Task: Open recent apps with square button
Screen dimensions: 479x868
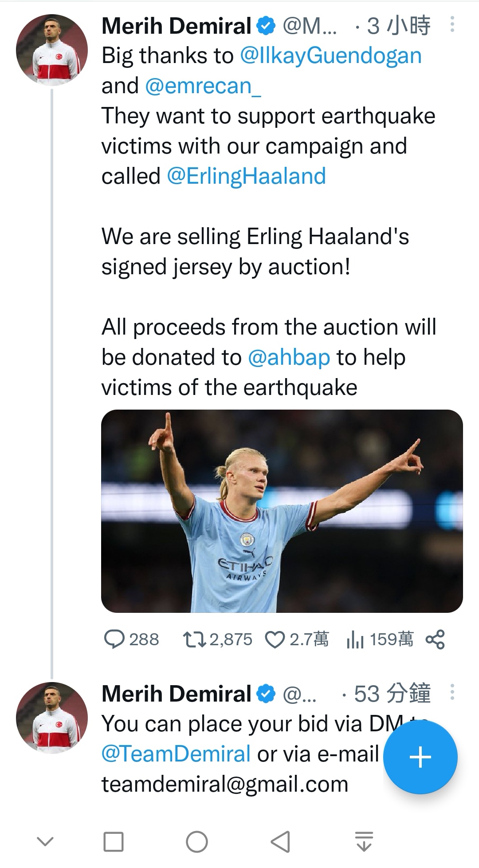Action: (113, 842)
